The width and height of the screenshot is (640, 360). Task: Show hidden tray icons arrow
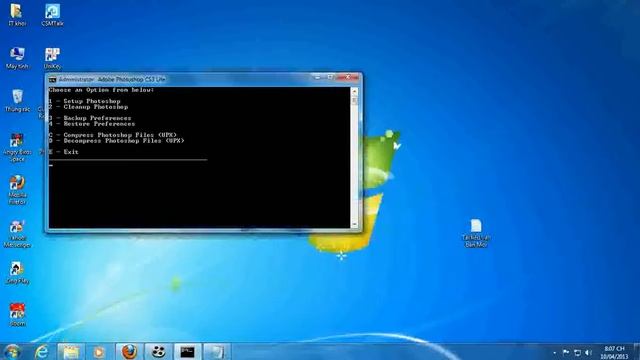coord(554,353)
